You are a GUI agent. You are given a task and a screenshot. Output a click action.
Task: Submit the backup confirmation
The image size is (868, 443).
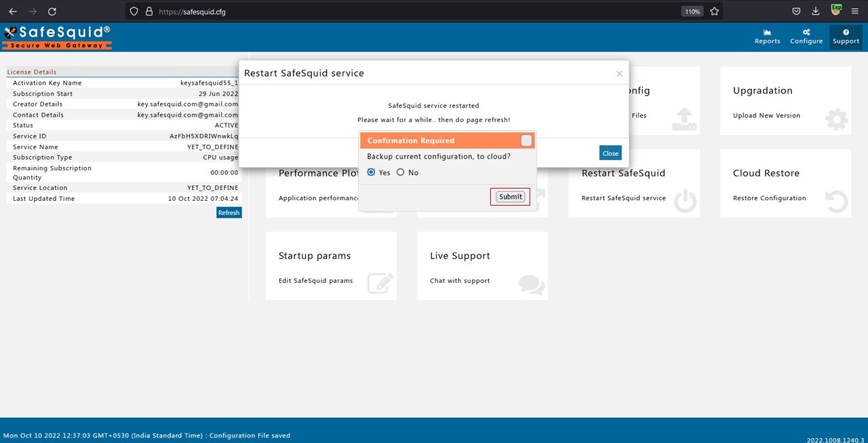[x=511, y=197]
